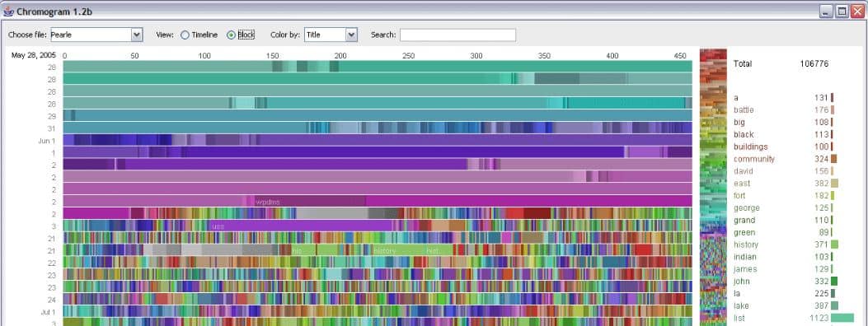This screenshot has height=326, width=868.
Task: Select the word george in the legend
Action: 746,208
